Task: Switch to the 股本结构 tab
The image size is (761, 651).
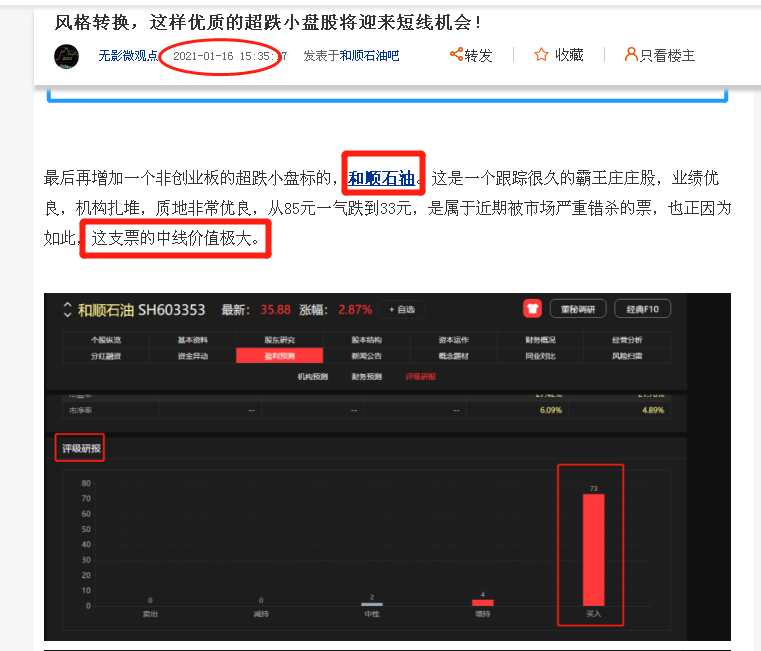Action: (x=366, y=340)
